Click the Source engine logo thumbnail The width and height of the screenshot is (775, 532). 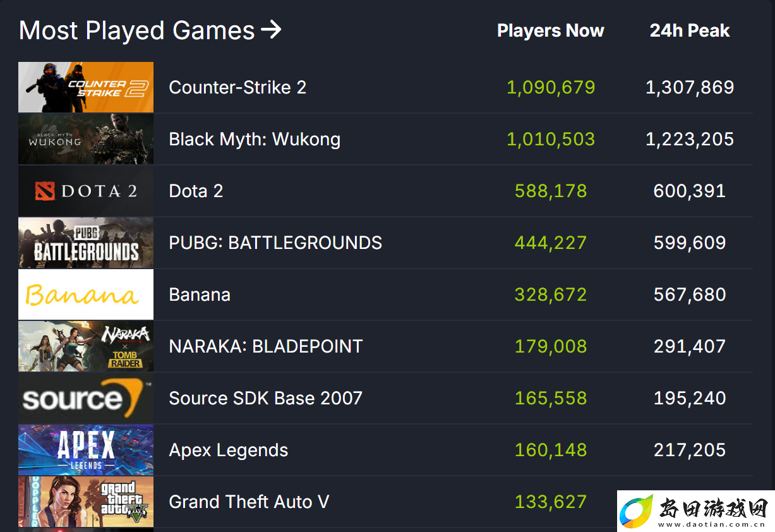pyautogui.click(x=86, y=398)
